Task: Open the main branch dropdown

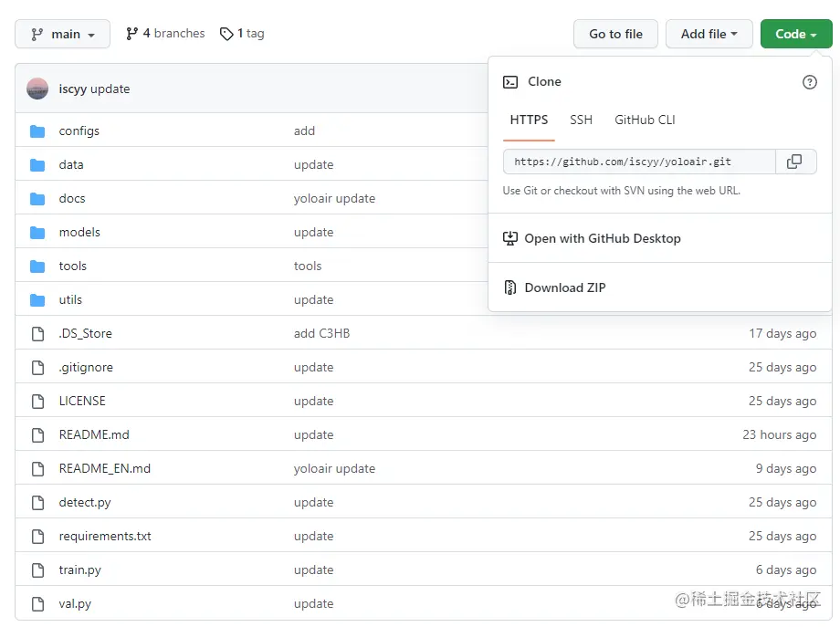Action: tap(63, 34)
